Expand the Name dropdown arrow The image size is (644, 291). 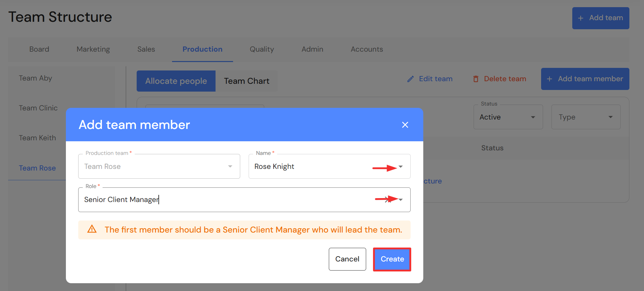[401, 167]
